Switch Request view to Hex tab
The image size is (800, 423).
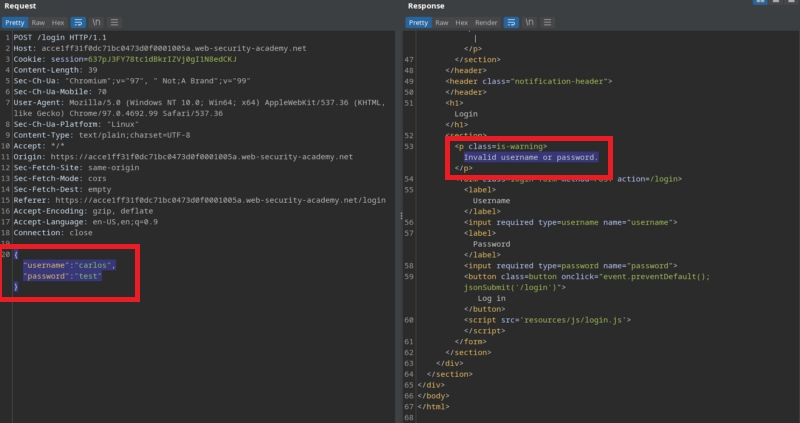(x=58, y=21)
